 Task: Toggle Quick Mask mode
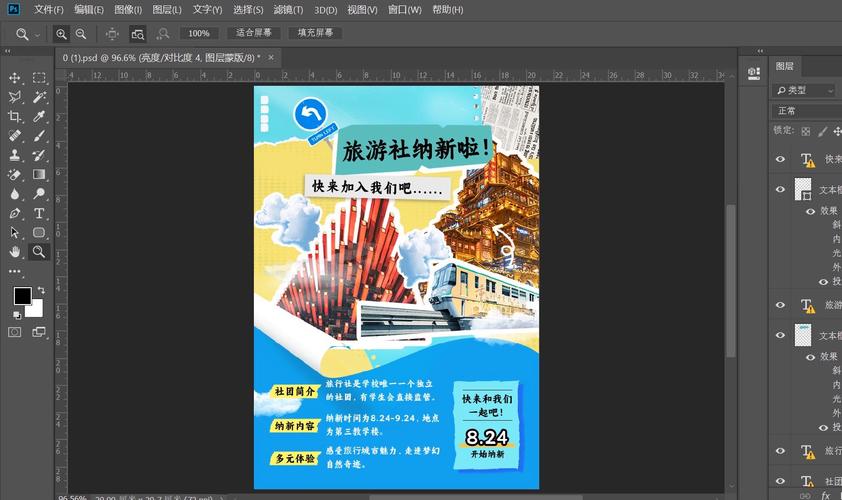tap(14, 332)
